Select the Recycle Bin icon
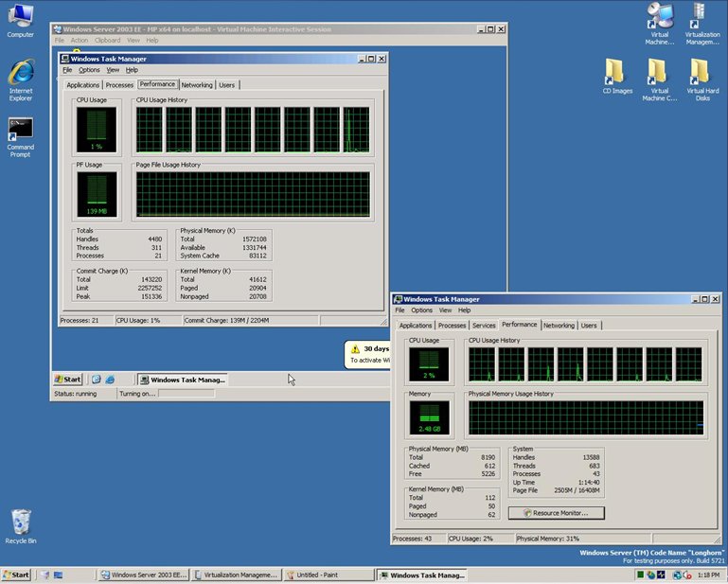The height and width of the screenshot is (584, 728). pos(21,526)
